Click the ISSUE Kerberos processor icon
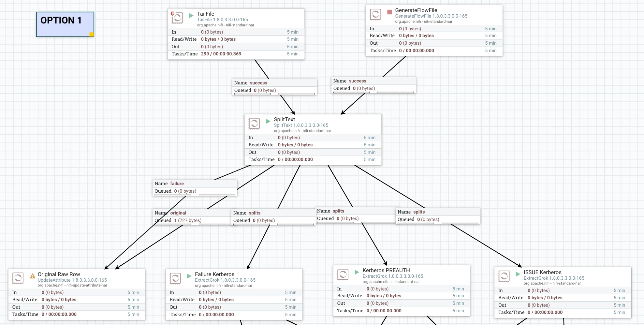The height and width of the screenshot is (325, 644). point(504,276)
